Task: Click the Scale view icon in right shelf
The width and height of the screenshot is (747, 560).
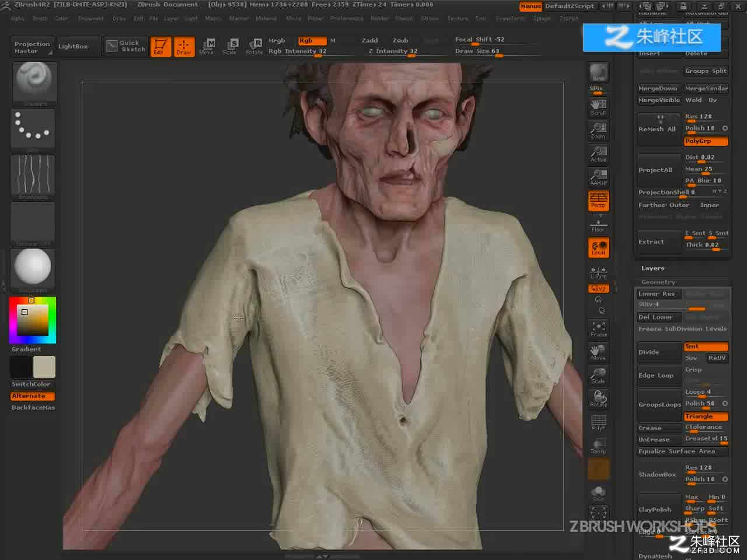Action: 599,375
